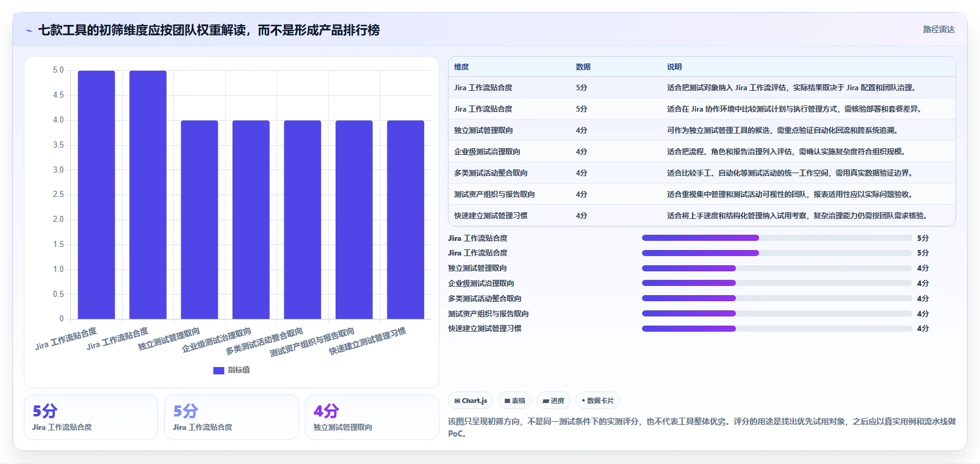Click the 进度 tag's bar icon
This screenshot has height=464, width=980.
click(x=546, y=401)
